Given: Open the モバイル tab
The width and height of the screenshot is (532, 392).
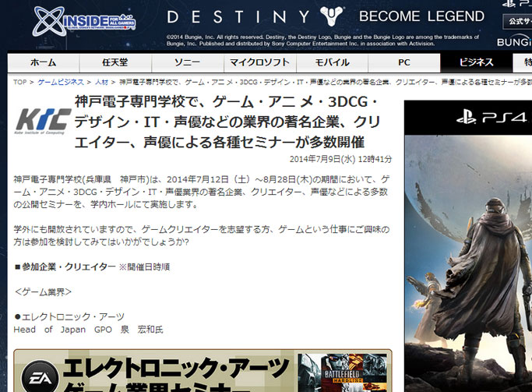Looking at the screenshot, I should [332, 62].
